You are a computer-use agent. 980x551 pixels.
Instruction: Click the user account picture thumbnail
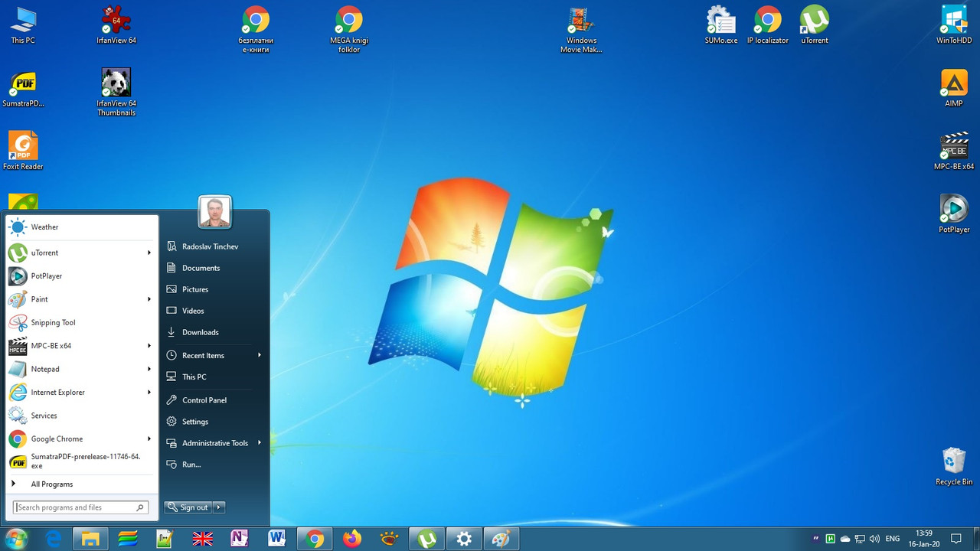point(214,212)
